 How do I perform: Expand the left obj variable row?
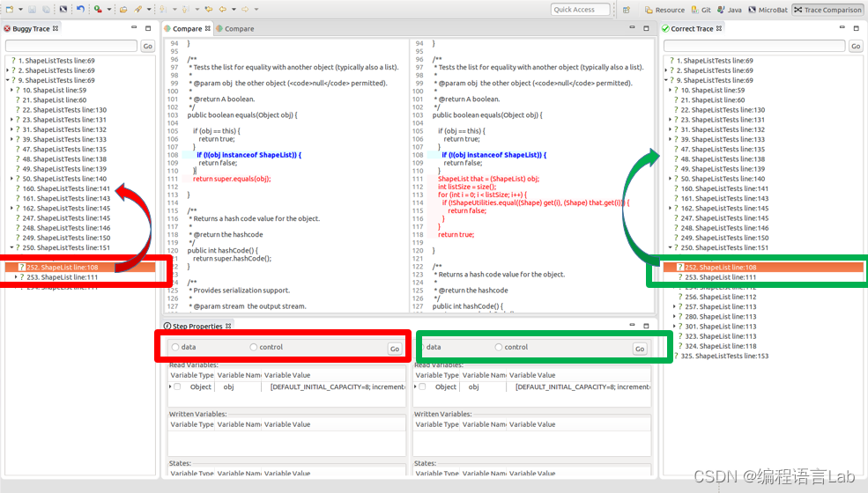(x=170, y=386)
